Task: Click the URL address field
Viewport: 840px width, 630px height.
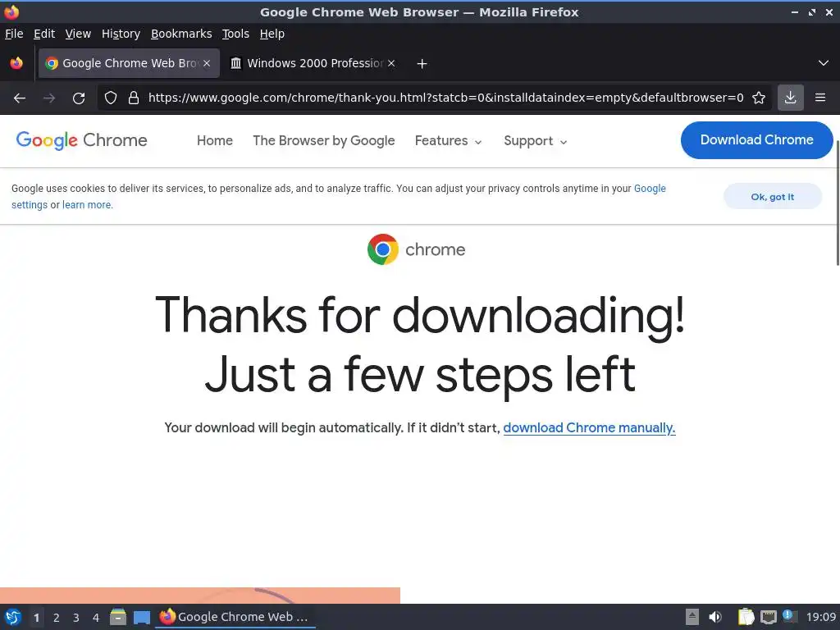Action: click(x=445, y=98)
